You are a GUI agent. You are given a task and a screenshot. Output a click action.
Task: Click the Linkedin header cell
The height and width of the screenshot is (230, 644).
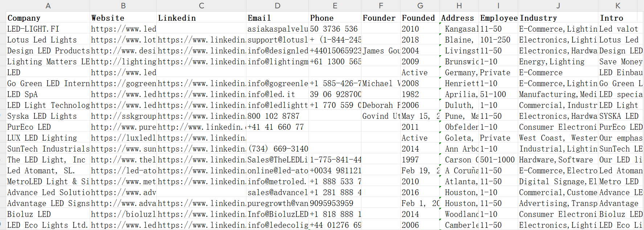coord(201,18)
